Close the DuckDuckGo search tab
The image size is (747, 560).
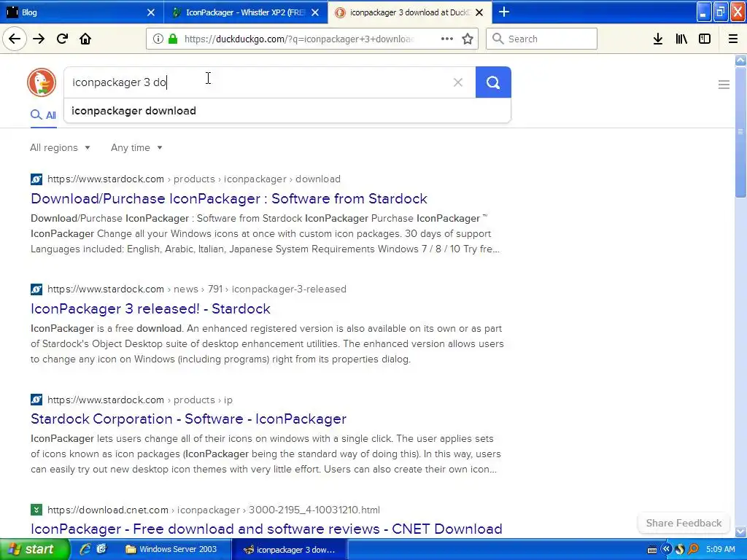click(x=480, y=12)
